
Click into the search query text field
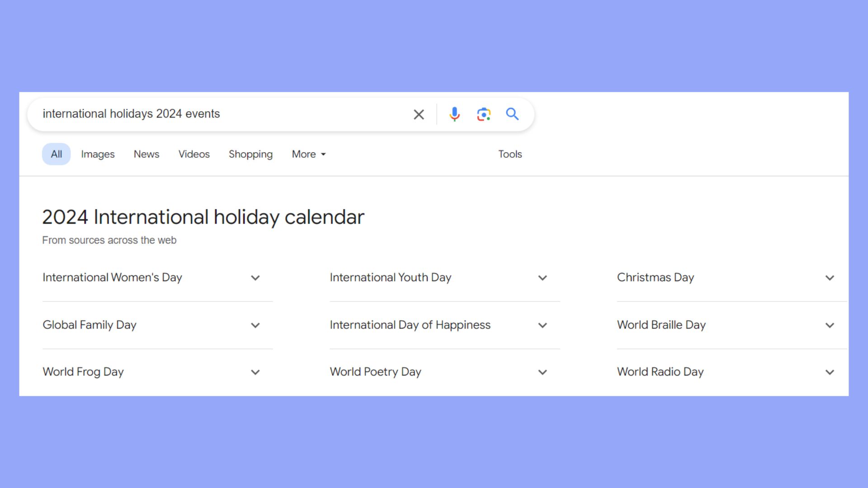pos(222,114)
